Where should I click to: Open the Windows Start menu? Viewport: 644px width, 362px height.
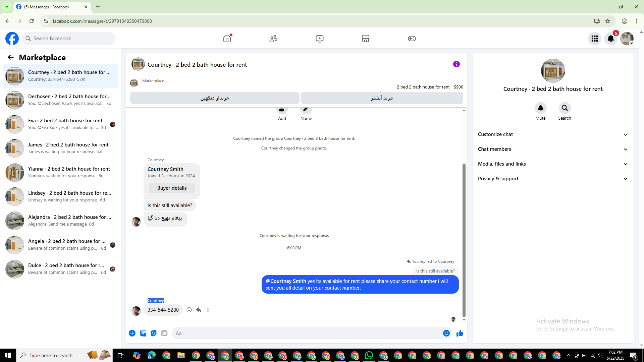pos(8,355)
